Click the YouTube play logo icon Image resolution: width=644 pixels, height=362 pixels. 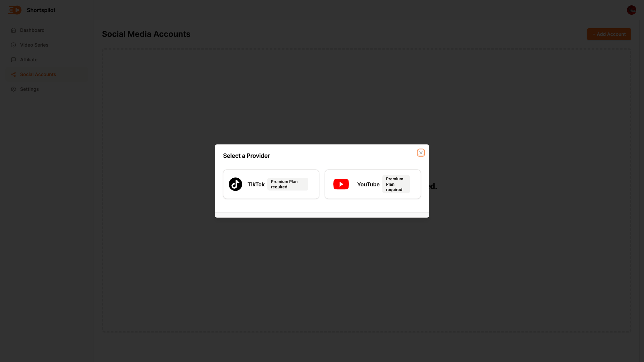pyautogui.click(x=341, y=184)
